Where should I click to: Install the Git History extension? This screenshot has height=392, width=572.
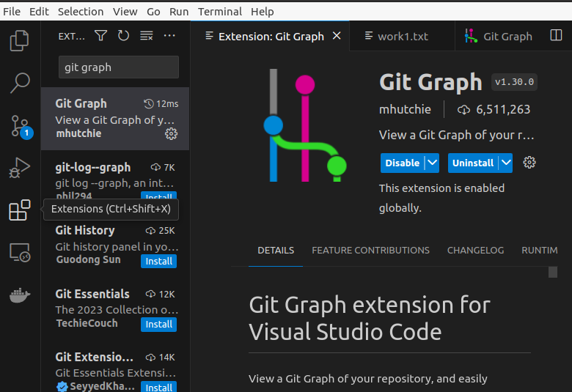[158, 261]
